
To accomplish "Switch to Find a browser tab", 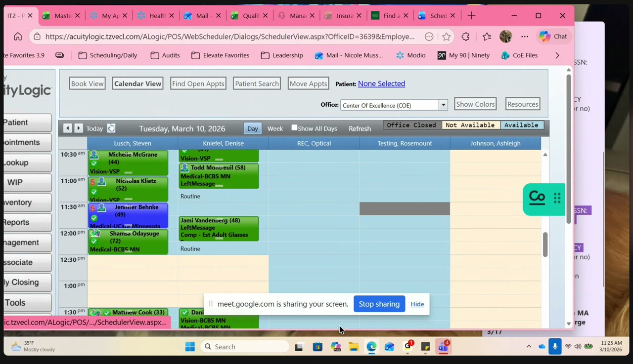I will point(390,16).
